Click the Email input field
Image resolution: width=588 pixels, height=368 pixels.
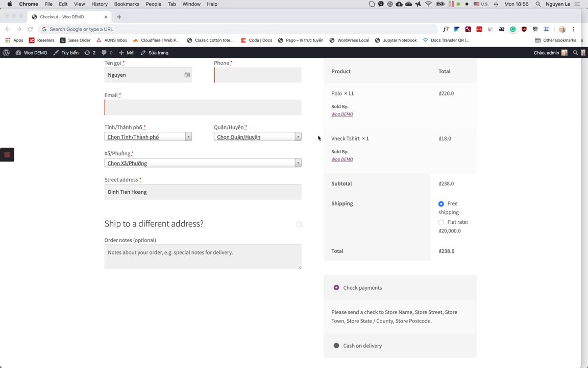[x=203, y=107]
